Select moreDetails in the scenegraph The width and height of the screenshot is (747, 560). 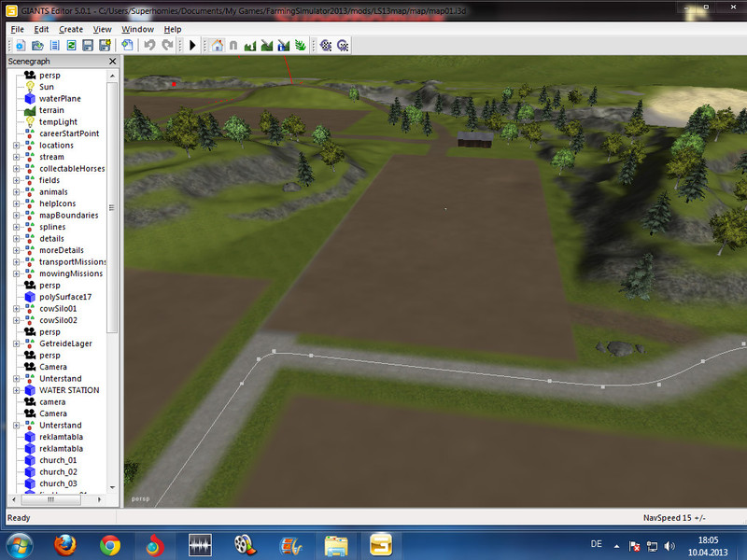62,250
